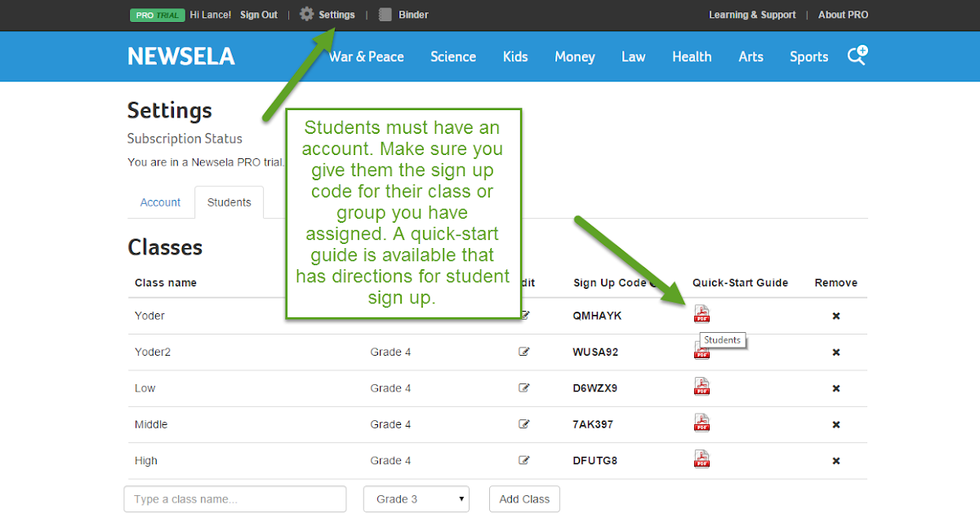
Task: Open the grade level dropdown showing Grade 3
Action: (x=416, y=498)
